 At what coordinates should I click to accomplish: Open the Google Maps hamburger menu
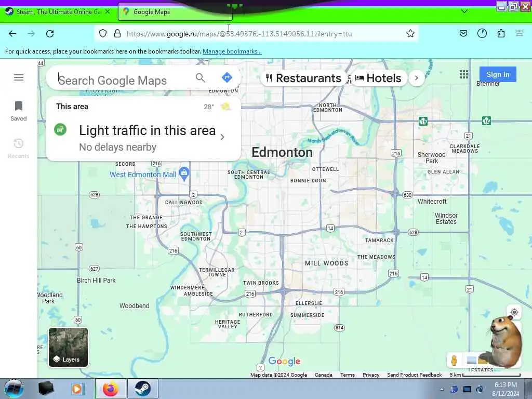[x=19, y=77]
